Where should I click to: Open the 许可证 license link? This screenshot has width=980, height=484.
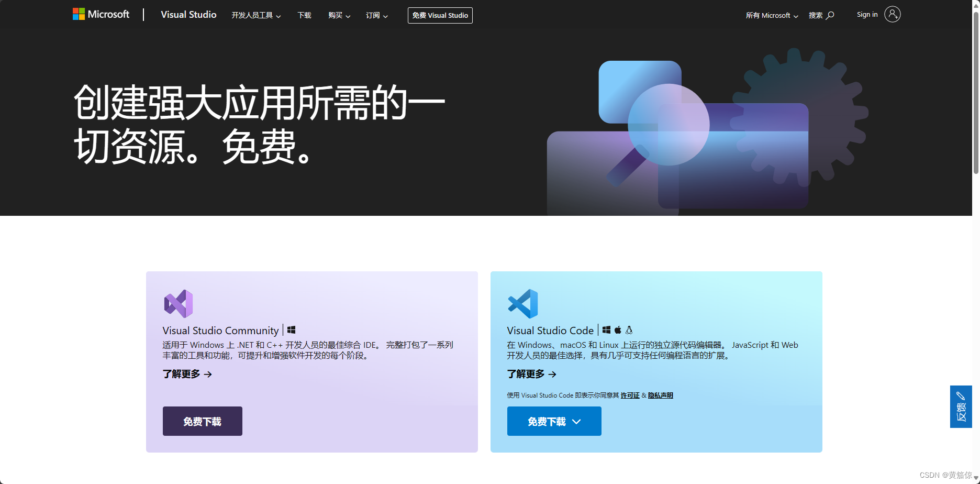pyautogui.click(x=630, y=395)
